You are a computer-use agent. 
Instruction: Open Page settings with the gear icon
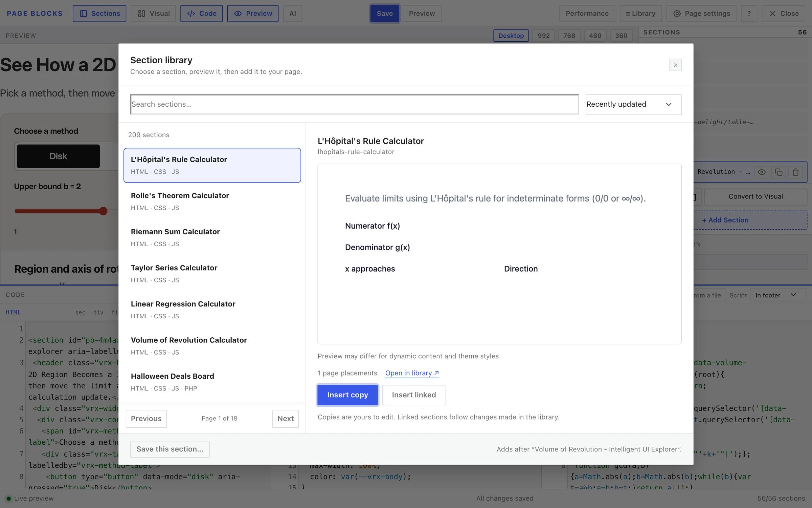701,14
